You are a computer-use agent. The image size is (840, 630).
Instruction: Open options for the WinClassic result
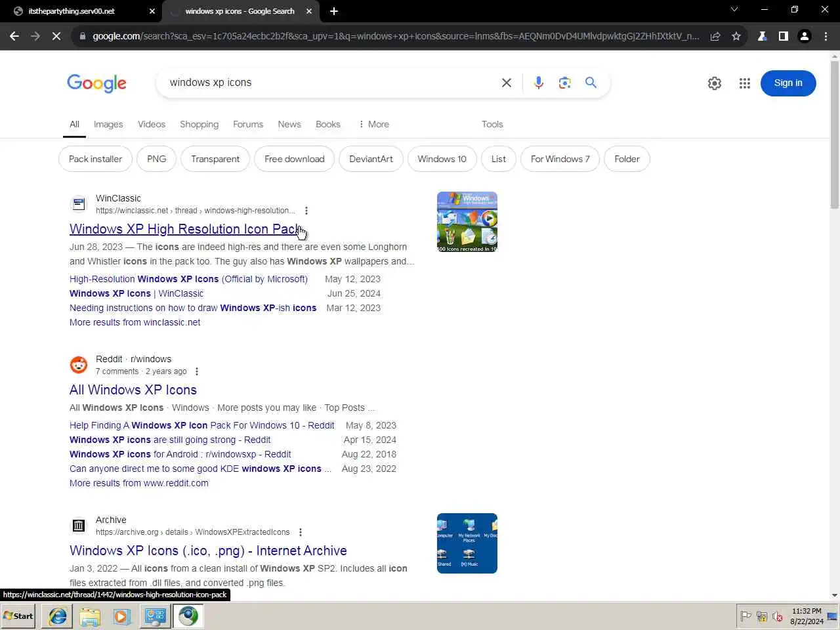tap(306, 211)
